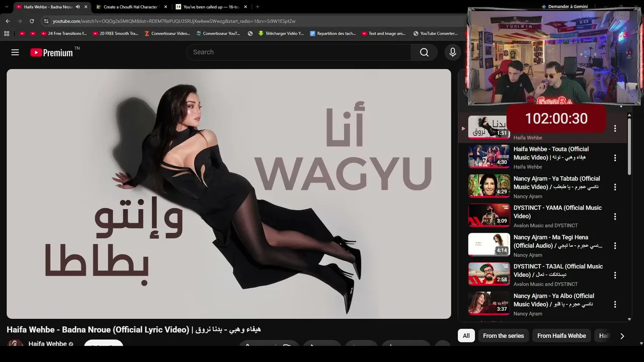Open options menu for DYSTINCT YAMA video
Viewport: 644px width, 362px height.
(x=615, y=217)
